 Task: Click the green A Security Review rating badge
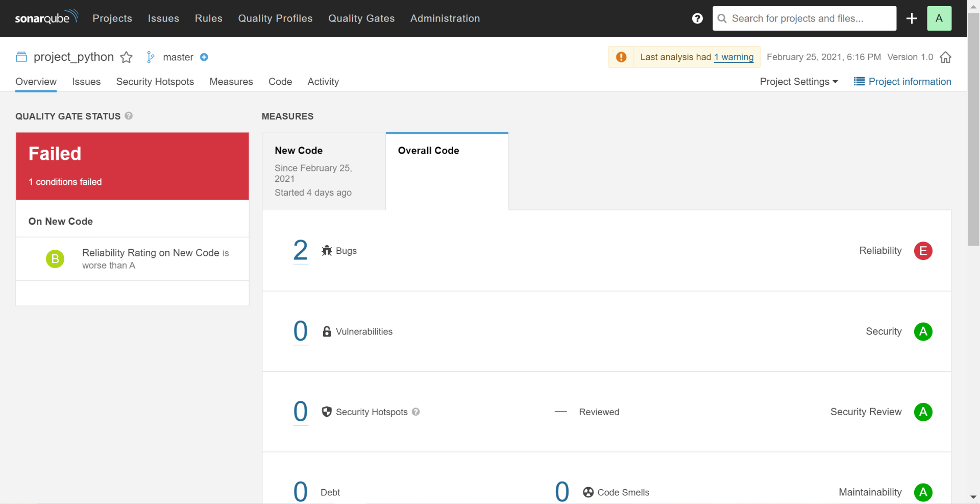923,412
